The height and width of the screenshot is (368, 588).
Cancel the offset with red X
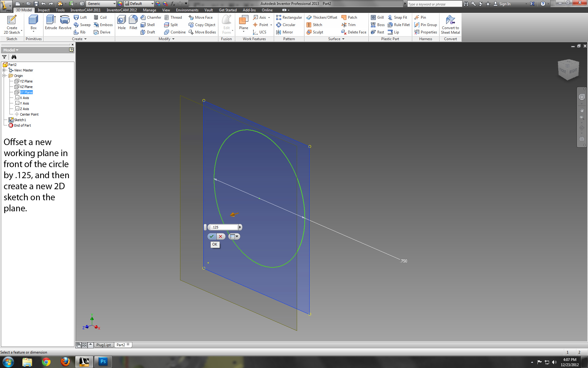(x=221, y=236)
